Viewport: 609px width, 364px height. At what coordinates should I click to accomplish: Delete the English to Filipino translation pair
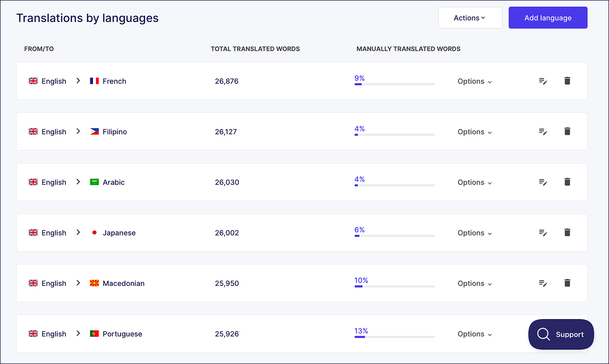[567, 131]
